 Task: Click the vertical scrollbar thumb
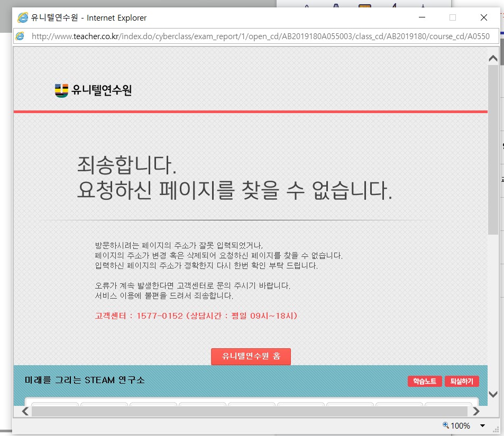493,148
